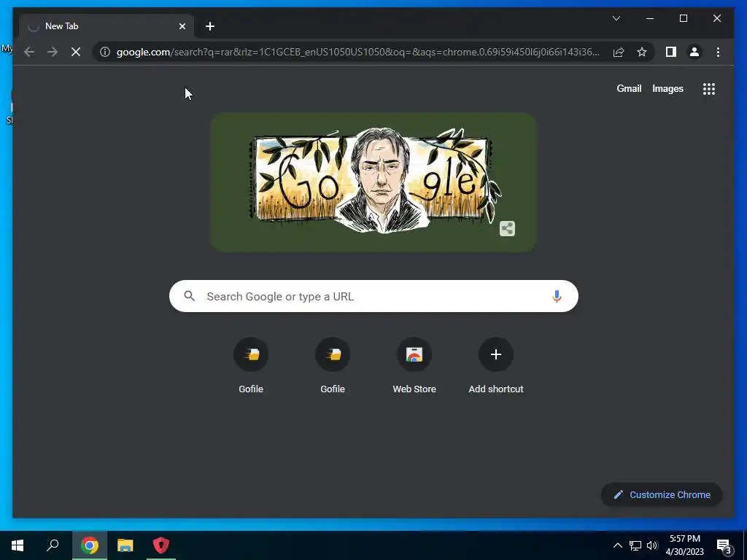Open red shield app in taskbar

coord(161,545)
